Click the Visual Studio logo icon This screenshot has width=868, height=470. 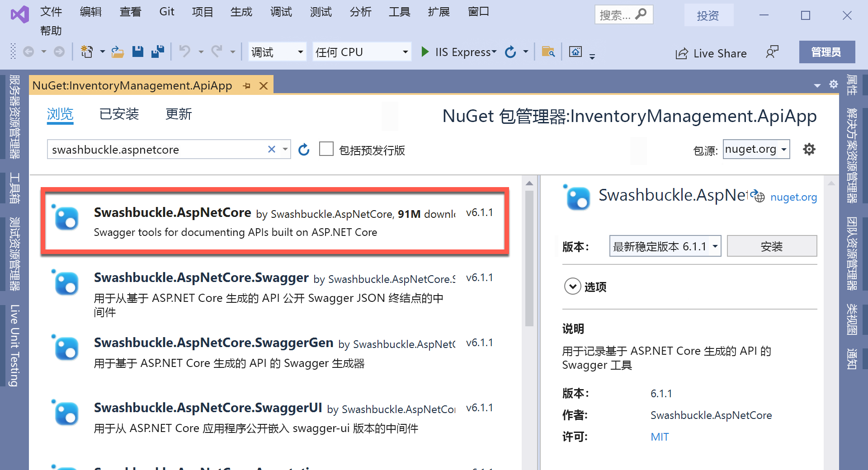point(20,15)
